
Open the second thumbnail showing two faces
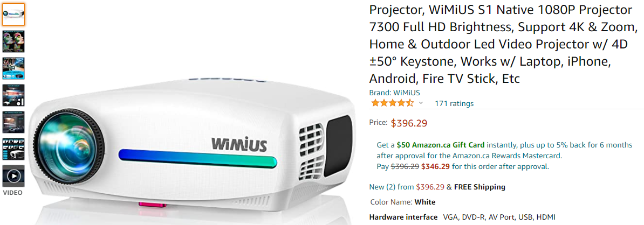[13, 41]
